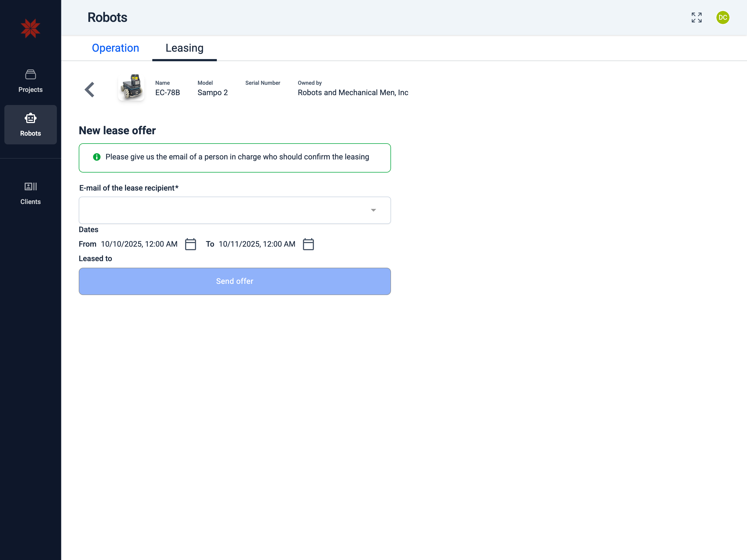Click the Robots page heading
The image size is (747, 560).
click(x=107, y=17)
